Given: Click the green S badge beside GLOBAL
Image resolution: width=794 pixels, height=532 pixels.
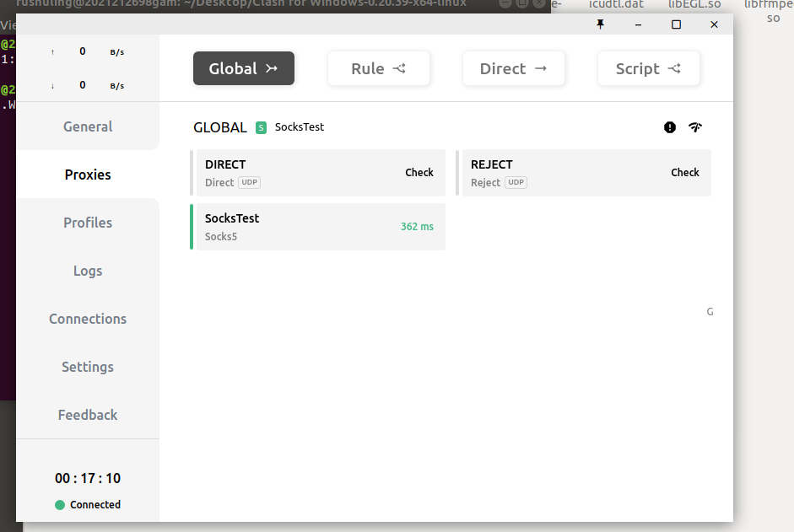Looking at the screenshot, I should pos(261,127).
